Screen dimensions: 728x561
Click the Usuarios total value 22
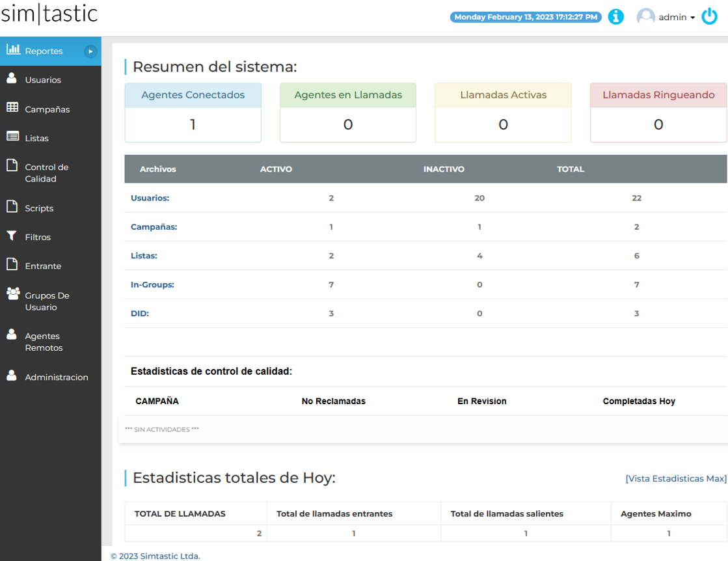636,198
